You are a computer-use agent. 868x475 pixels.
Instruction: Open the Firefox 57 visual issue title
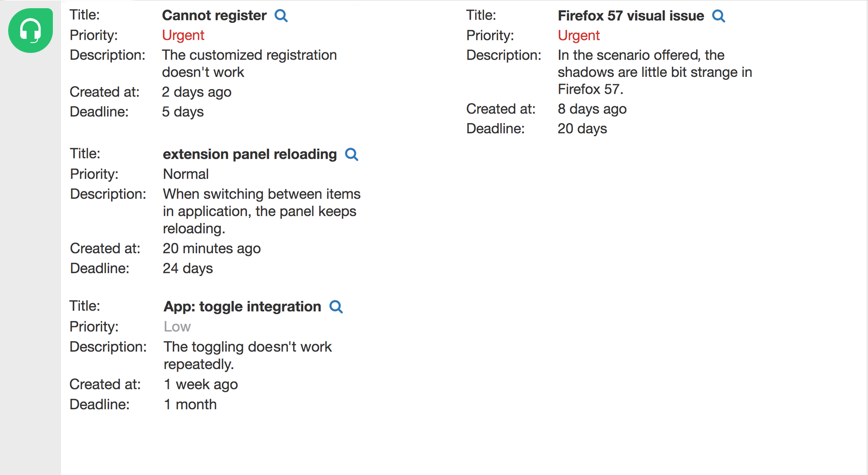coord(631,16)
